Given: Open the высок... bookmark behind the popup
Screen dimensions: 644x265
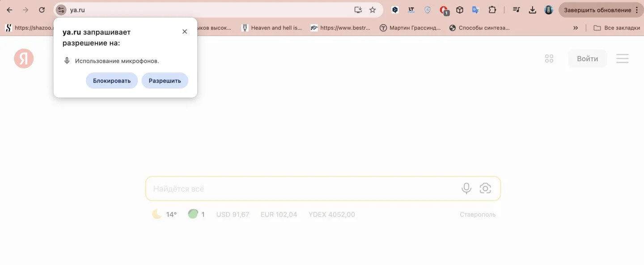Looking at the screenshot, I should coord(215,28).
